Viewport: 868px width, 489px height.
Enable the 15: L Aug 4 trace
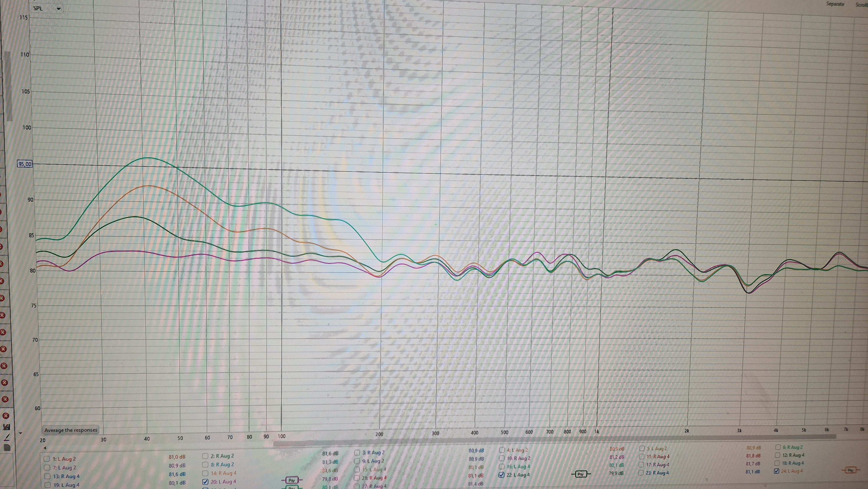pos(357,469)
